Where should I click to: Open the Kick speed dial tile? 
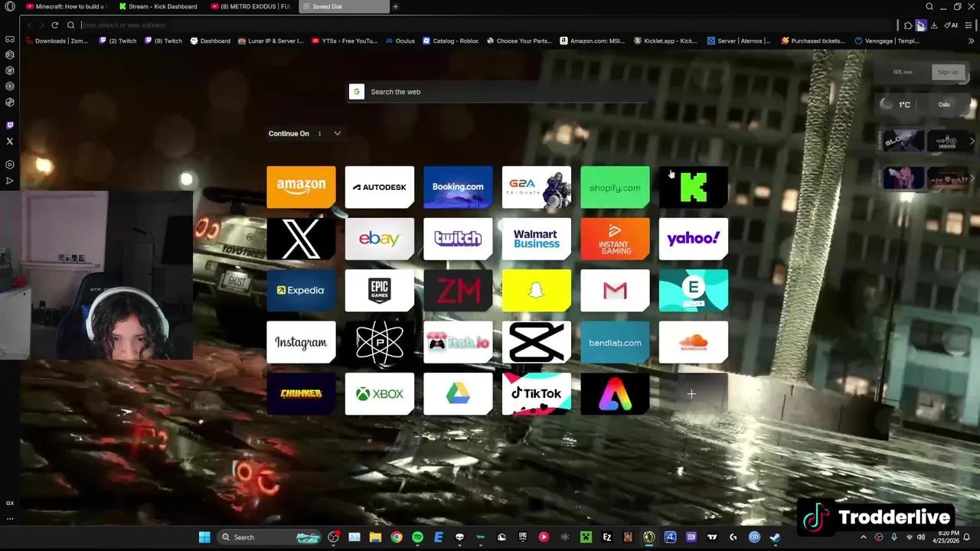(x=694, y=187)
